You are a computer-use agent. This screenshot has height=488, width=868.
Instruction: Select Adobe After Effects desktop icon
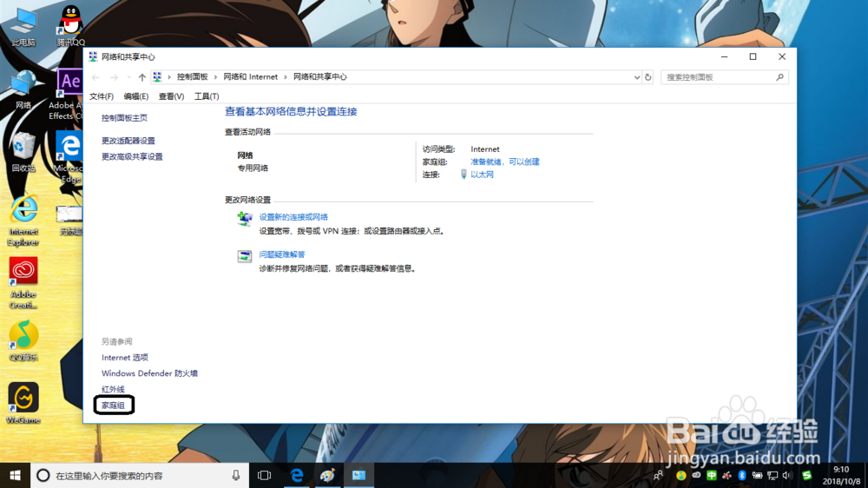tap(69, 94)
